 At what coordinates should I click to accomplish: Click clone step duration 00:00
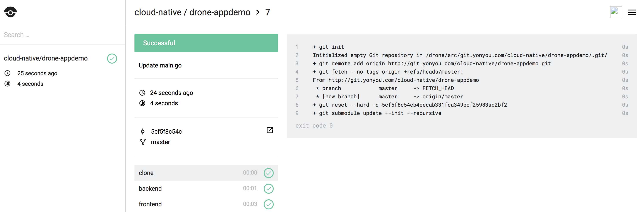click(250, 173)
